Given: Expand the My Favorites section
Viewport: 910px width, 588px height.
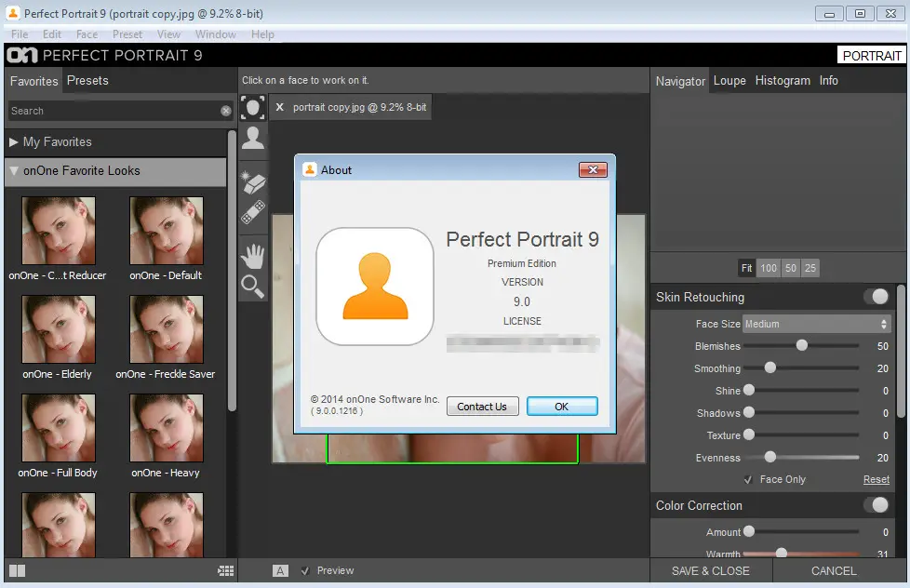Looking at the screenshot, I should point(13,142).
